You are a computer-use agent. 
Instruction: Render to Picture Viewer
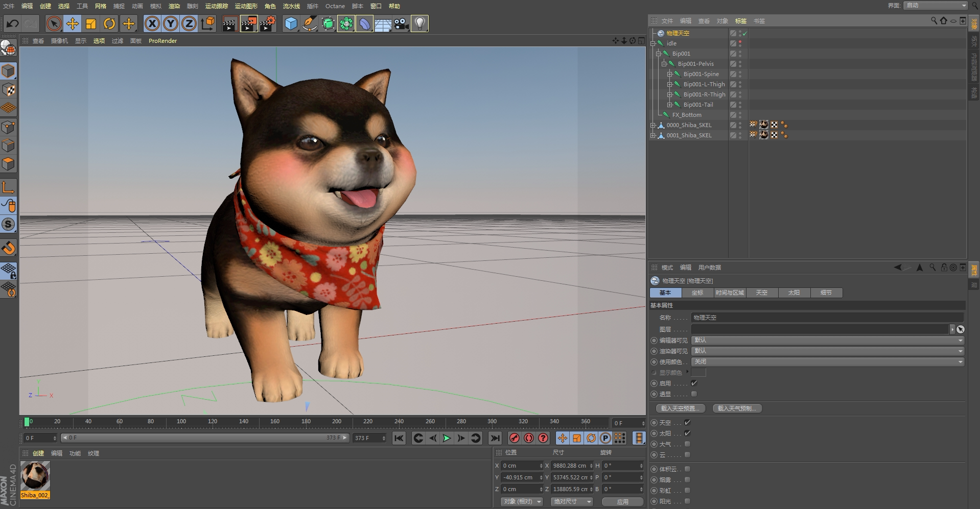pos(249,23)
